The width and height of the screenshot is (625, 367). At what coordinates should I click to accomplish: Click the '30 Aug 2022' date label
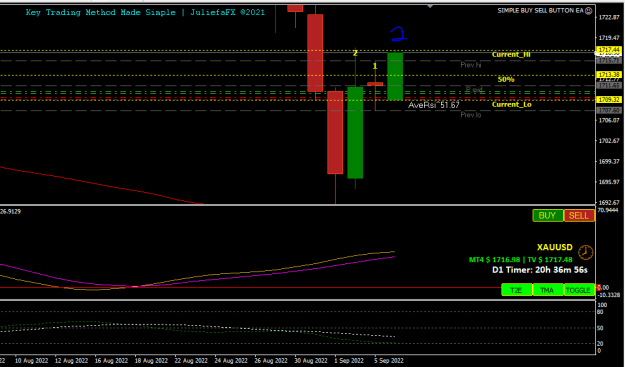311,361
